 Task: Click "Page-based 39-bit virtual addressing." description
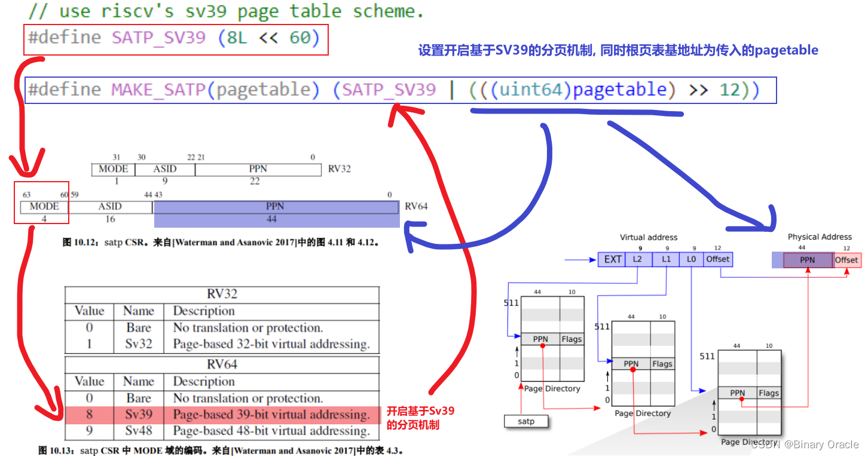[x=271, y=415]
